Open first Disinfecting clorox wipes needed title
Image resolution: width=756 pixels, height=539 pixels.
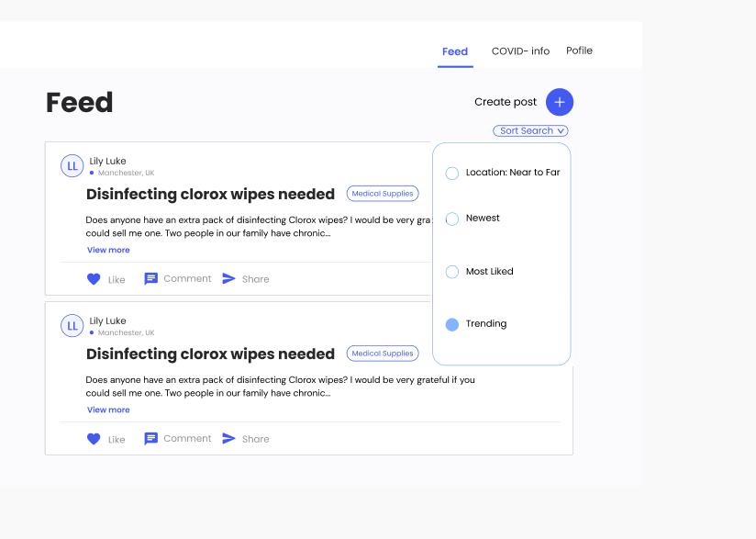210,194
